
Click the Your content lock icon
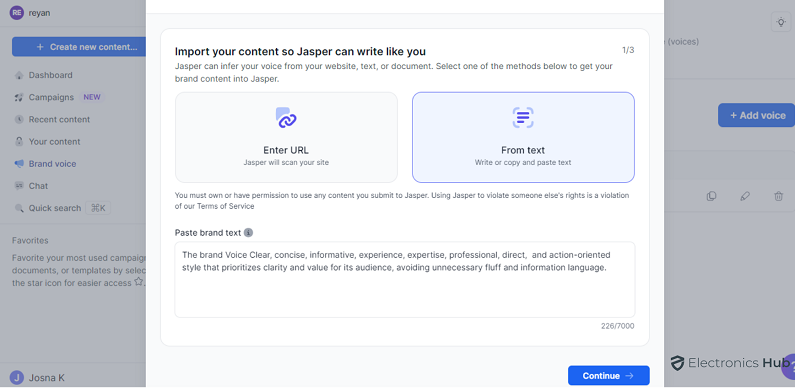[19, 142]
